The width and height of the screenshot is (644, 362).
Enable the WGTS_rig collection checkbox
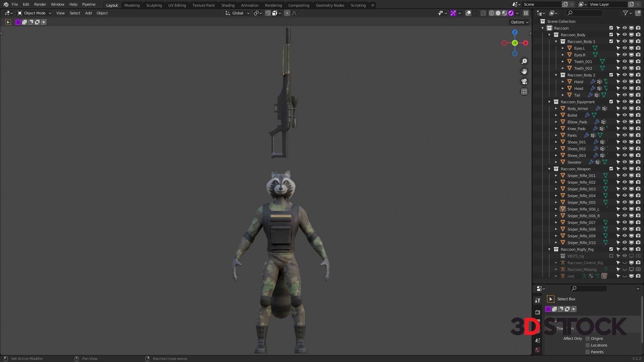click(x=611, y=256)
